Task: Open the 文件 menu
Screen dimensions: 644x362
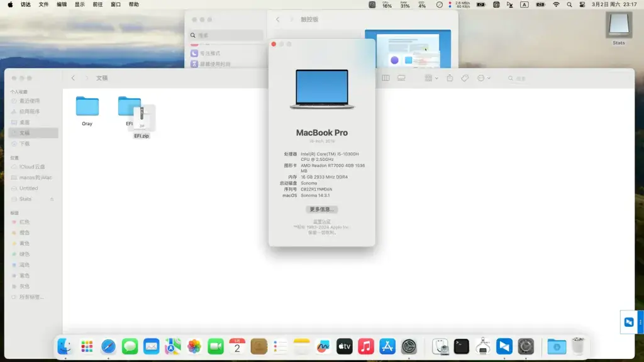Action: [43, 4]
